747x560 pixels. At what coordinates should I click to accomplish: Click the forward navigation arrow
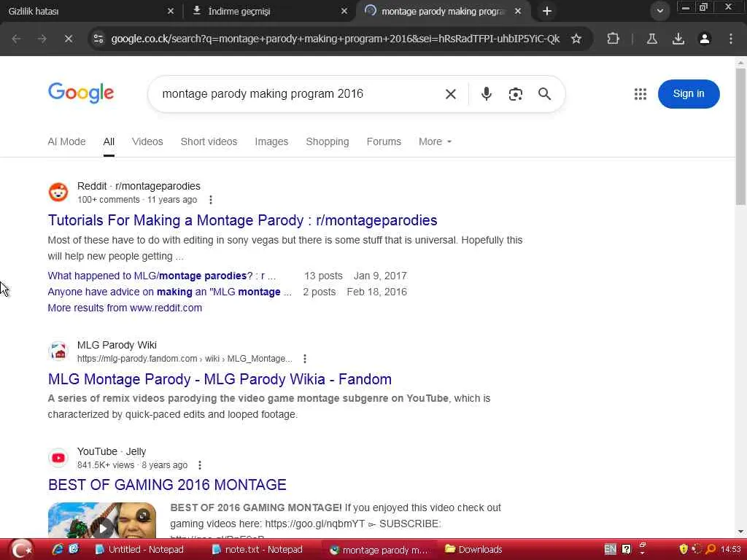pyautogui.click(x=42, y=39)
